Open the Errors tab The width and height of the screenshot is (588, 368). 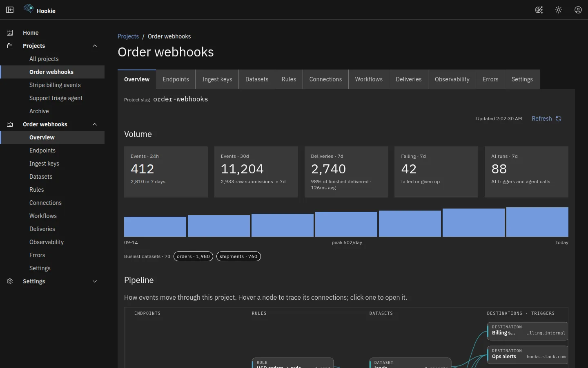point(490,79)
